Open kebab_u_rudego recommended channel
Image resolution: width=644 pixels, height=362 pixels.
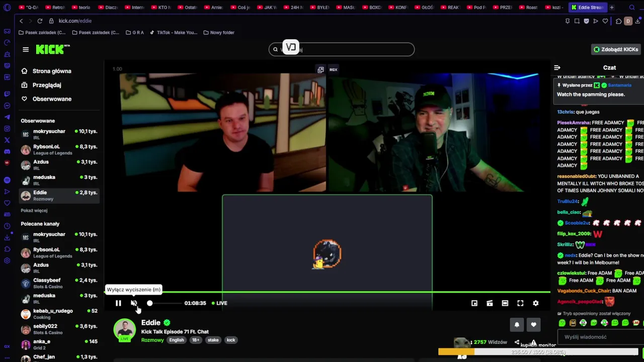click(x=59, y=314)
